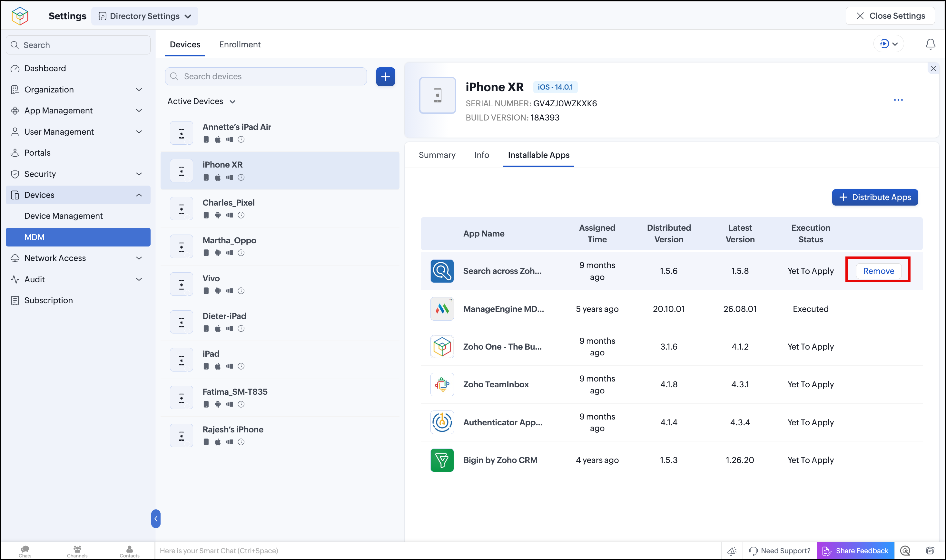The image size is (946, 560).
Task: Click the Portals icon in sidebar
Action: (x=15, y=153)
